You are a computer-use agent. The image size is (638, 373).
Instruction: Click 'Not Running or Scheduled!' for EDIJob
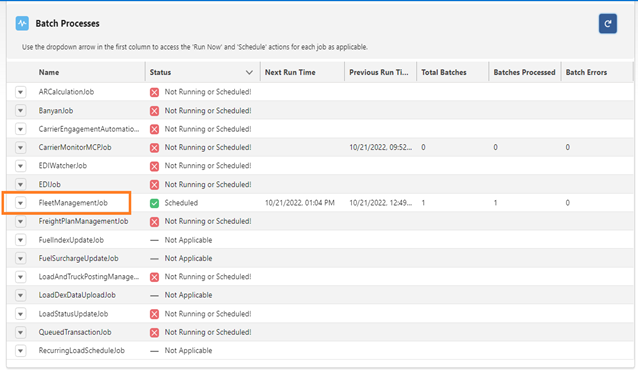(208, 184)
